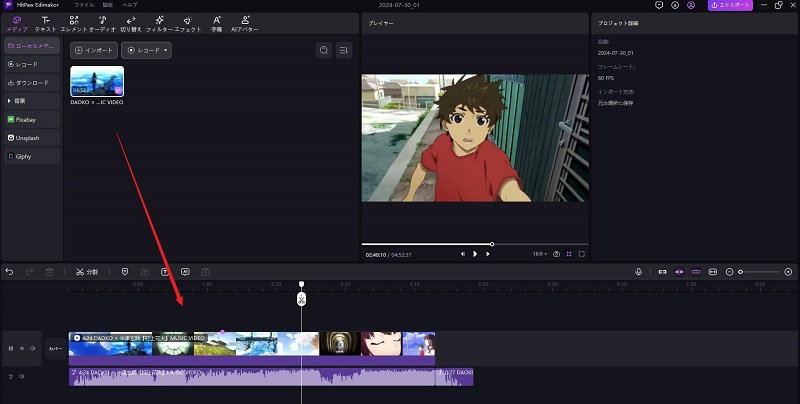The image size is (800, 404).
Task: Open the メディア (Media) tab
Action: point(17,23)
